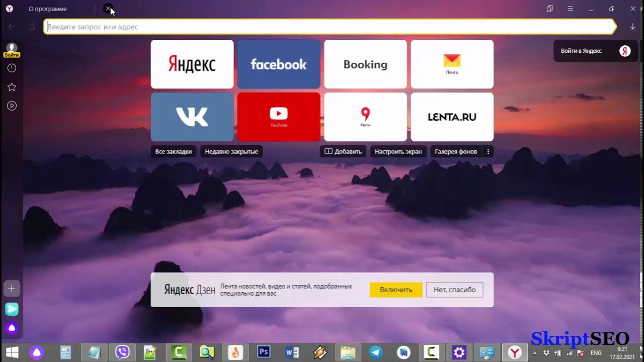Click "Настроить экран" button
Screen dimensions: 644x362
[x=398, y=151]
